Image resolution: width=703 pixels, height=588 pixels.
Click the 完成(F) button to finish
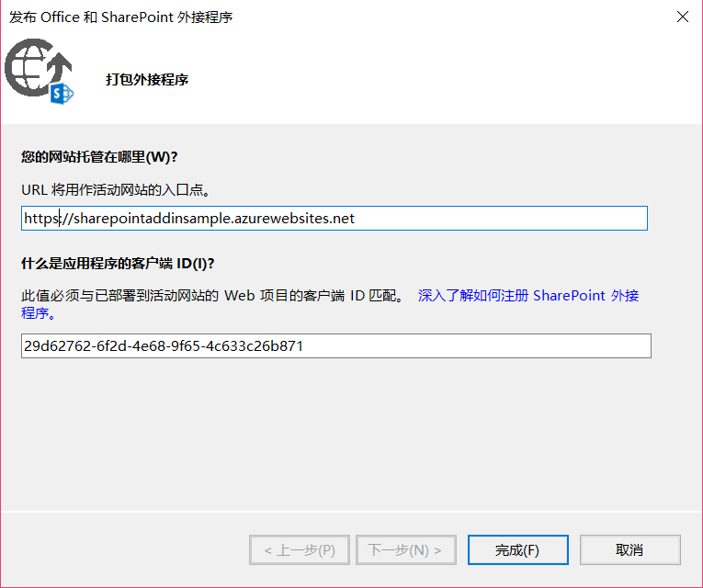point(516,550)
